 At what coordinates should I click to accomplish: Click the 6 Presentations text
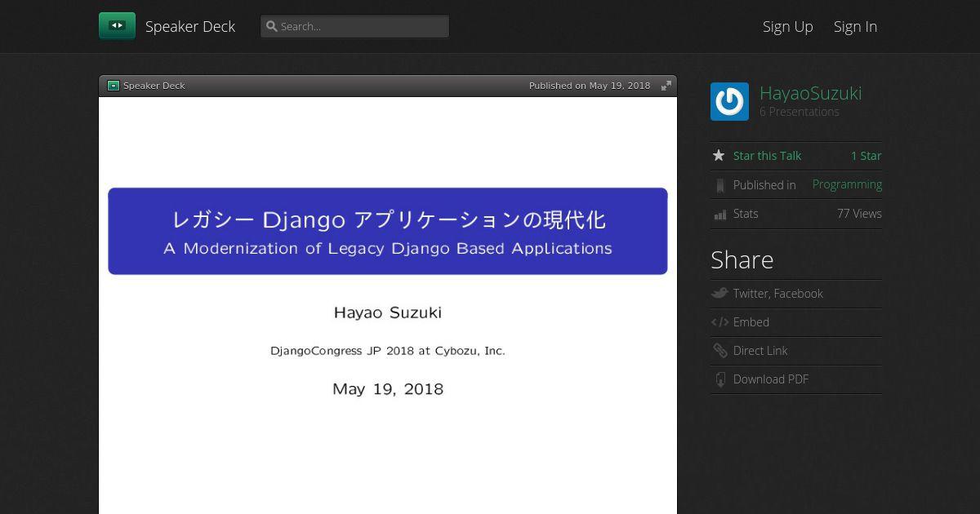pyautogui.click(x=800, y=112)
